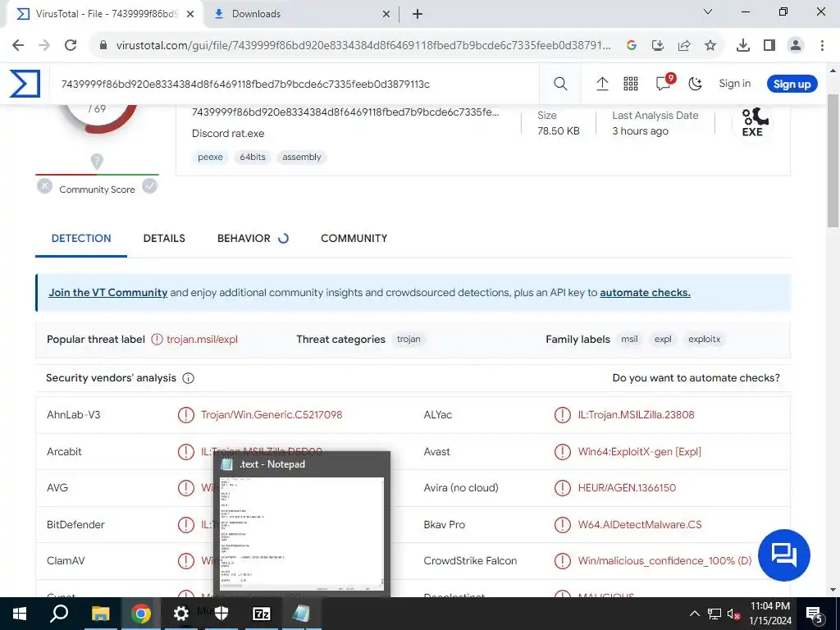Click the Security vendors' analysis info icon
The image size is (840, 630).
point(188,378)
